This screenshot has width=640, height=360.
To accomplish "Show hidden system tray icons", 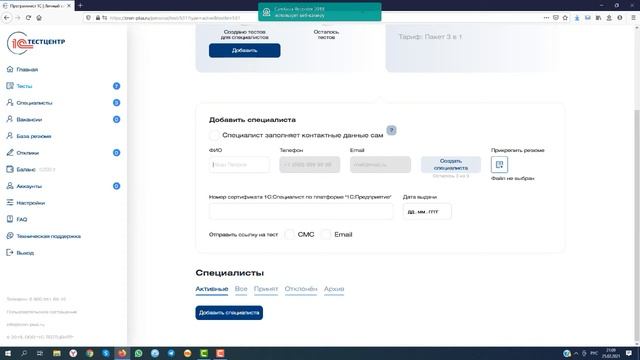I will pos(576,353).
